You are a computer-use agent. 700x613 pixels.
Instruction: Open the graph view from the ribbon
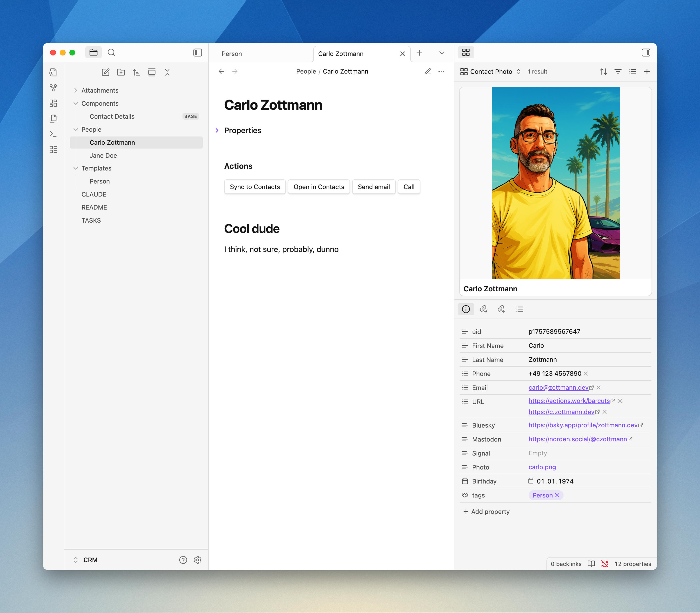(53, 88)
